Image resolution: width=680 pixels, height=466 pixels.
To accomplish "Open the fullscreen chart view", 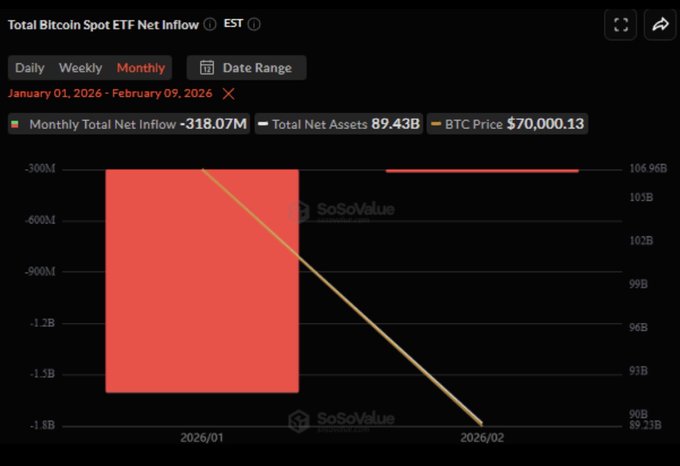I will click(620, 25).
